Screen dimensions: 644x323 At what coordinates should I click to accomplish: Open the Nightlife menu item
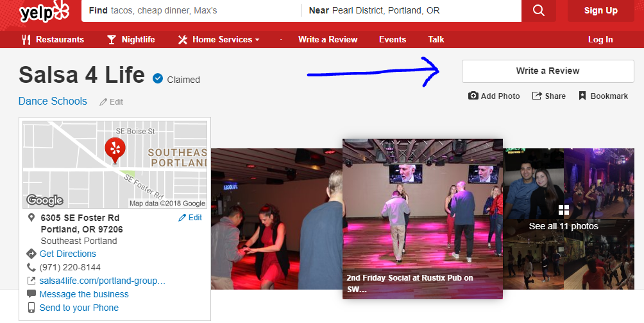pos(138,39)
